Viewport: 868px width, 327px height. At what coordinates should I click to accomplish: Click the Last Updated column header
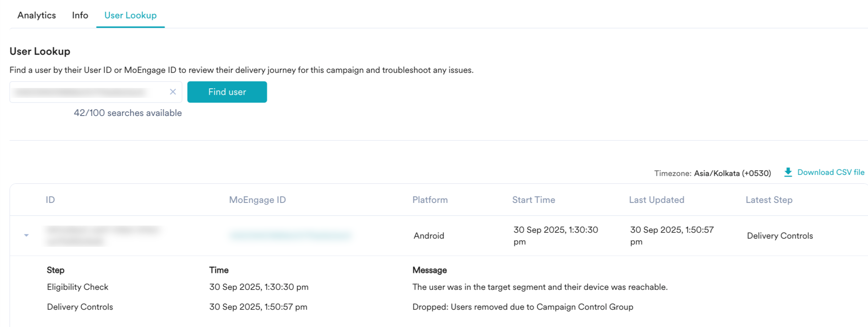click(656, 200)
